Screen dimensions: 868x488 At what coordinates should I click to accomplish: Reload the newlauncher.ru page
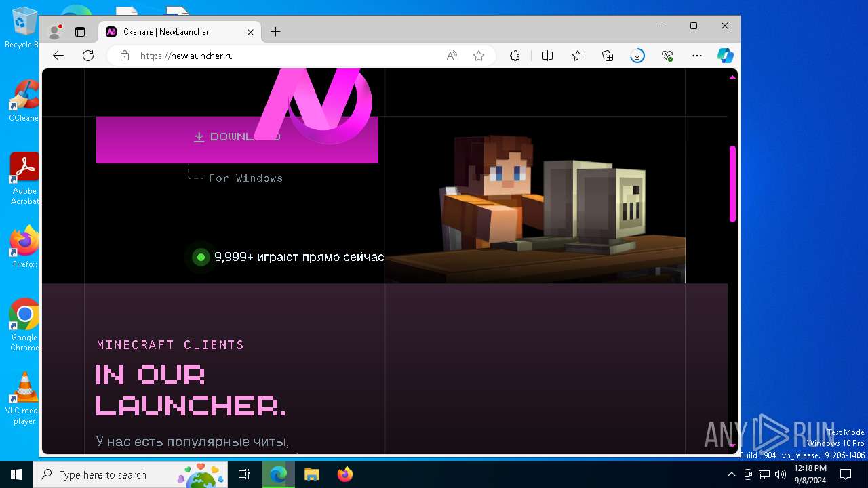[x=88, y=56]
